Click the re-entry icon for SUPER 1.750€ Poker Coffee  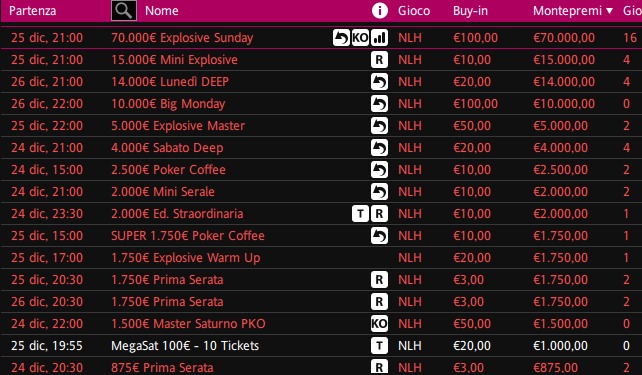tap(380, 236)
